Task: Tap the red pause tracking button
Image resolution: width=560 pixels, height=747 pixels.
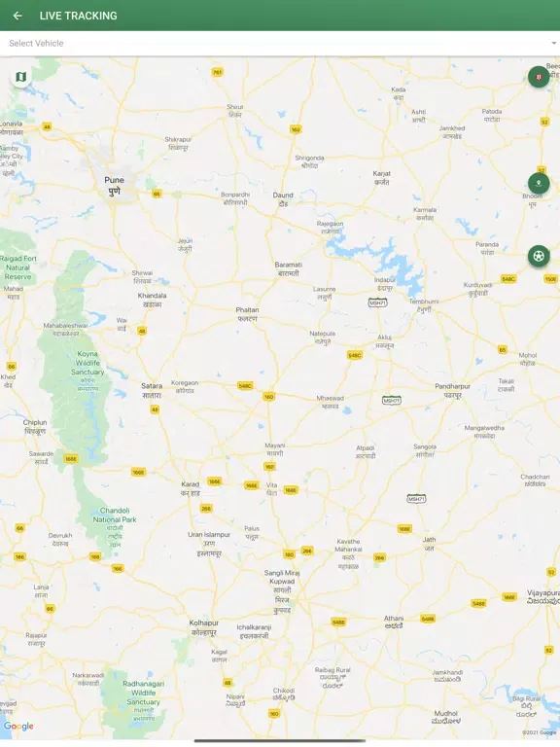Action: (x=539, y=77)
